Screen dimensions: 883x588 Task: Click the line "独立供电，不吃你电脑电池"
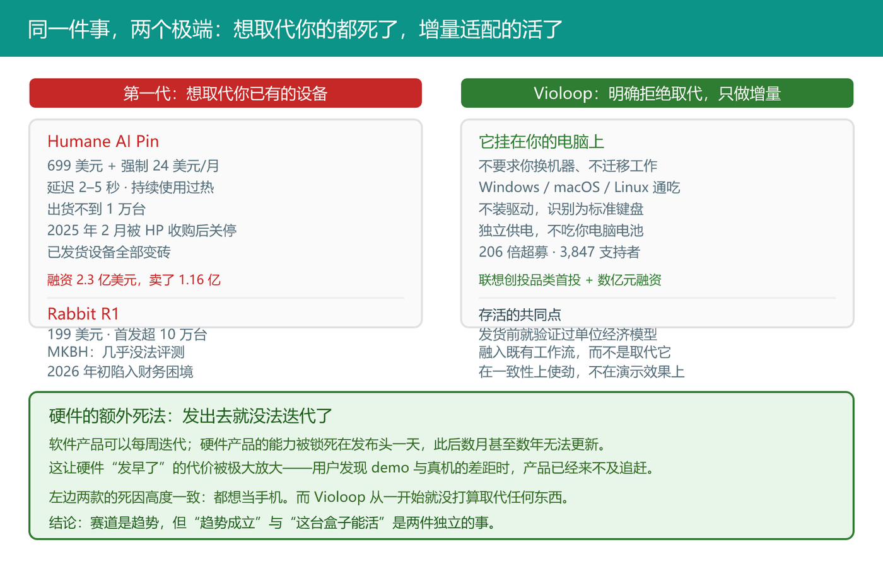point(561,231)
